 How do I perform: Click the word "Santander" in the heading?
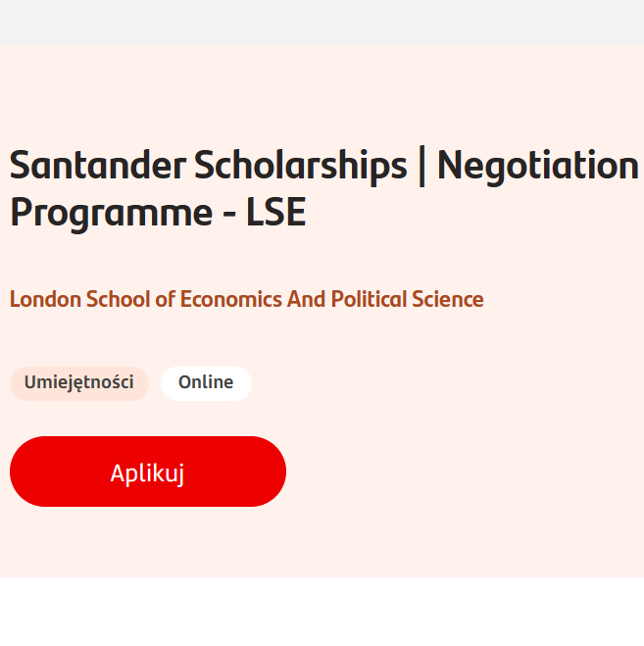point(97,166)
